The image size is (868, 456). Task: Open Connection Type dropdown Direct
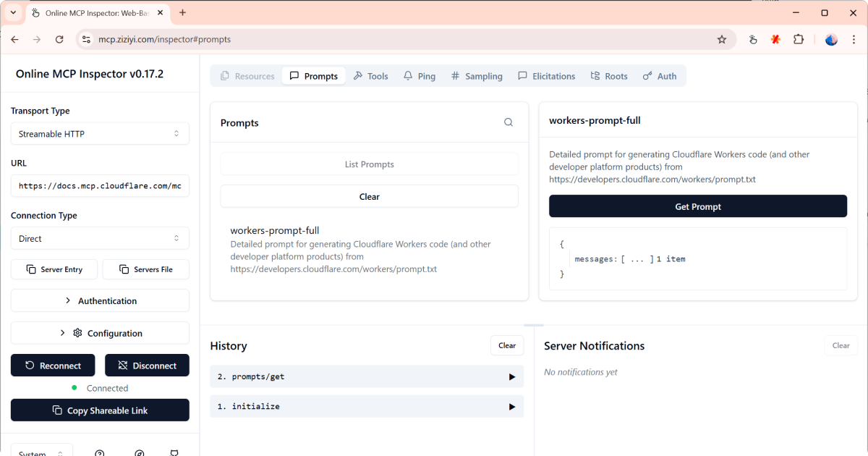[x=100, y=238]
